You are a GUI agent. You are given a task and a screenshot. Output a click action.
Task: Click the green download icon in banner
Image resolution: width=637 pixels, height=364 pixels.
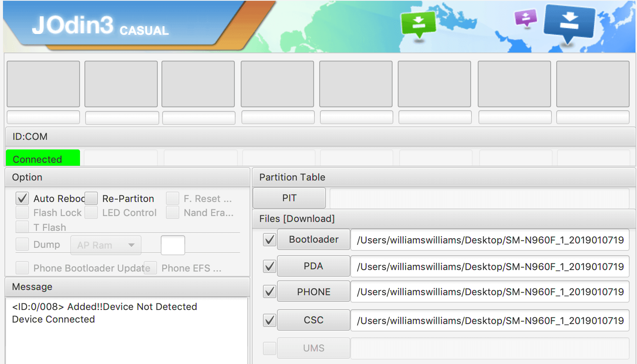click(419, 24)
